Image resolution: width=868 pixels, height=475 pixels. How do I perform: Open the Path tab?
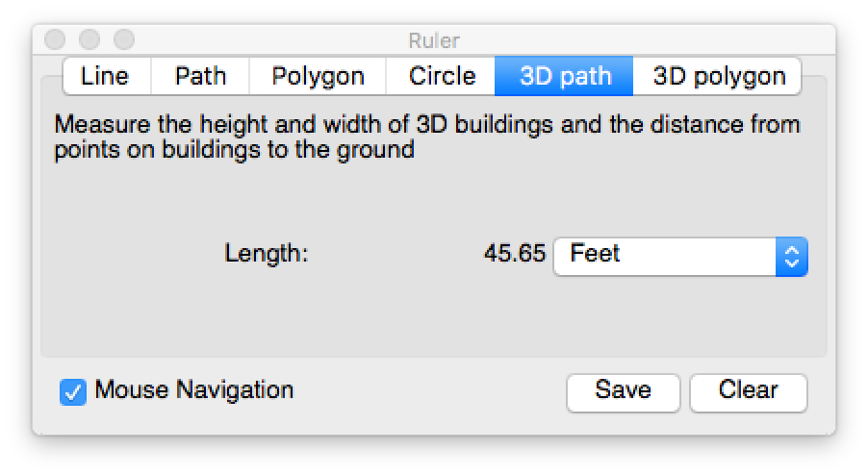pos(200,77)
